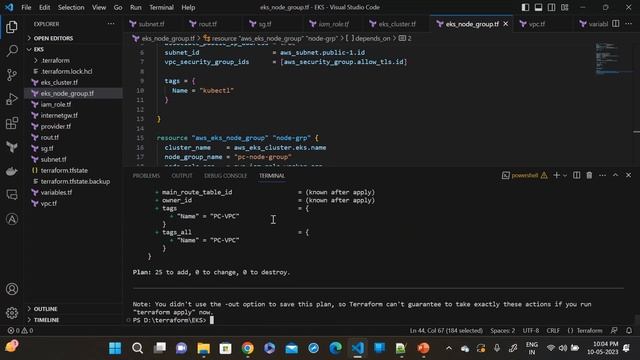Switch to the vpc.tf editor tab
640x360 pixels.
coord(536,24)
